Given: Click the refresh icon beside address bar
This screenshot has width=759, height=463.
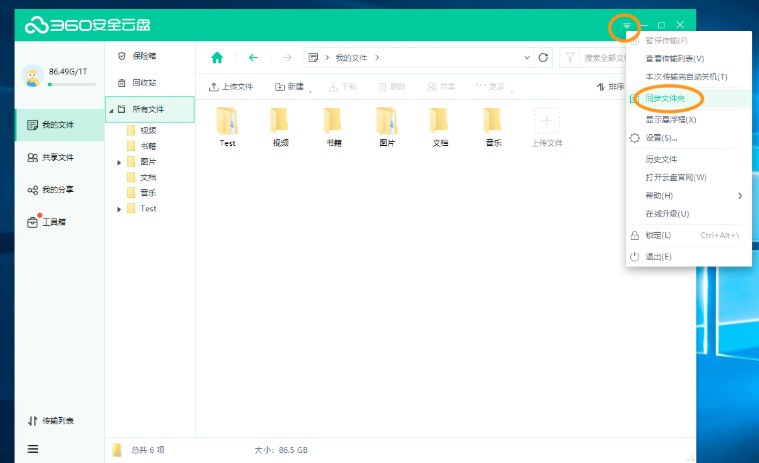Looking at the screenshot, I should tap(543, 58).
